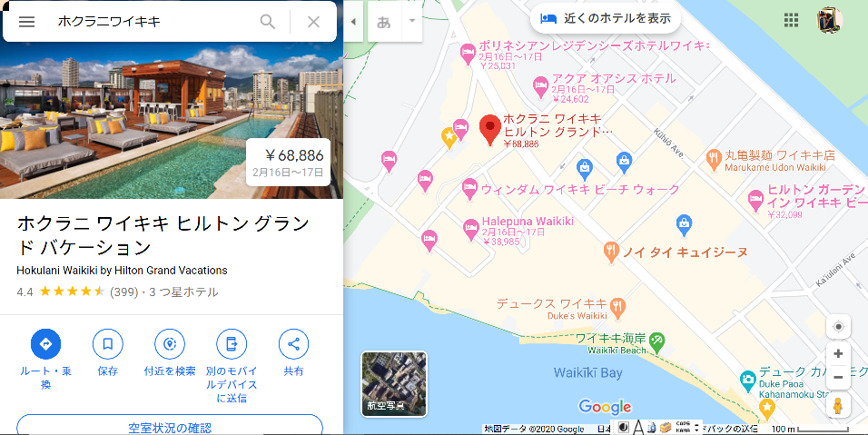Click アクア オアシス ホテル marker
Viewport: 868px width, 435px height.
(541, 87)
